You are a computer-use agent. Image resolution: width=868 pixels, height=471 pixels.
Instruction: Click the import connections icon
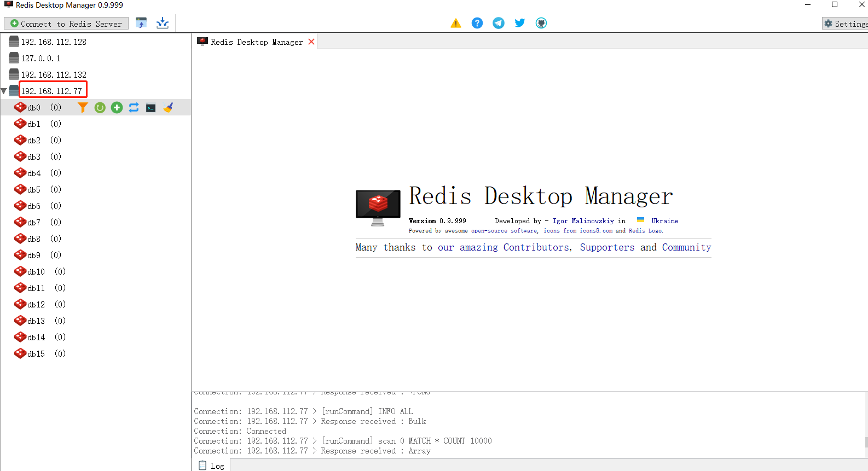click(141, 23)
